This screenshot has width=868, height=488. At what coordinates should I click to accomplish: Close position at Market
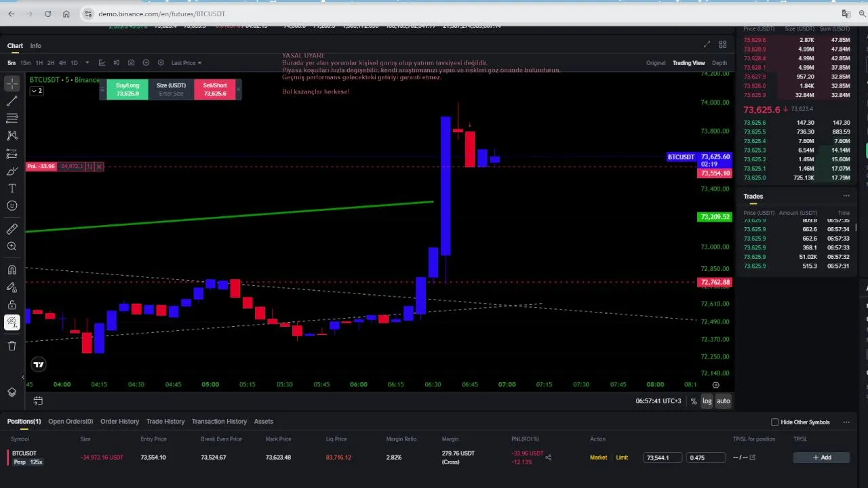tap(598, 457)
